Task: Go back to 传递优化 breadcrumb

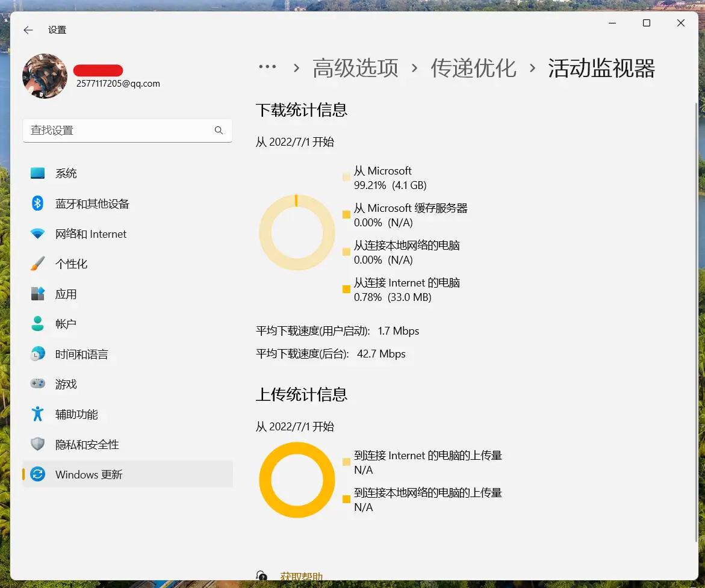Action: click(x=473, y=69)
